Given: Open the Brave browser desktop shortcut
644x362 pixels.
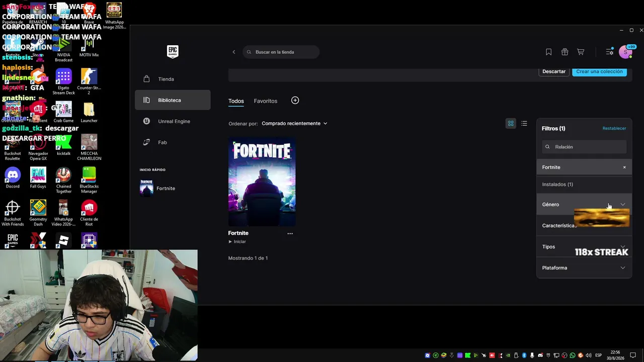Looking at the screenshot, I should tap(89, 14).
